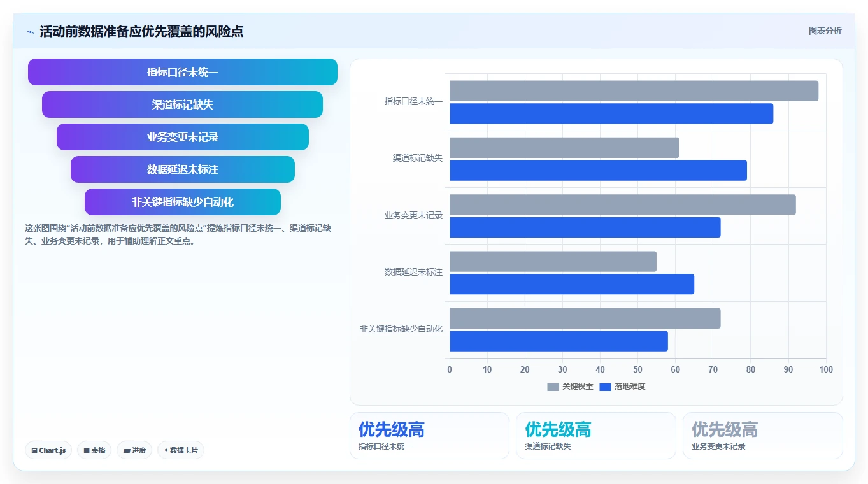This screenshot has width=868, height=484.
Task: Click the blue bar for 非关键指标缺少自动化
Action: (x=559, y=341)
